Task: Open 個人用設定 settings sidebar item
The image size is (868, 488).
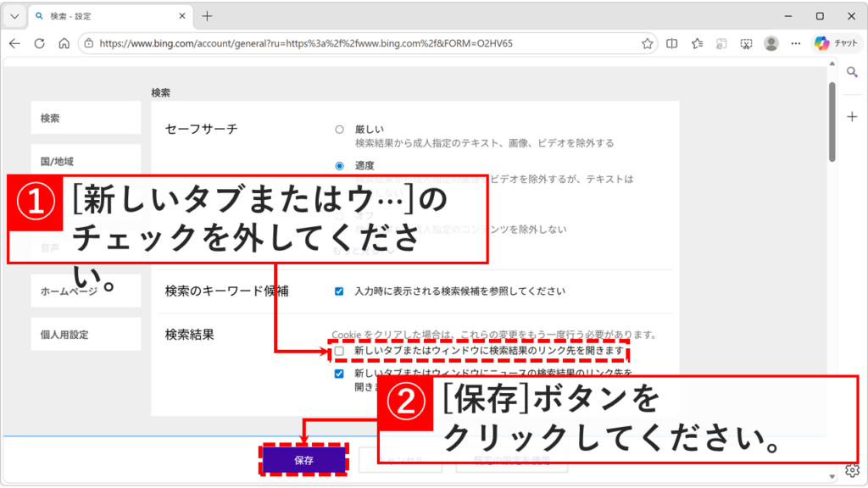Action: coord(86,334)
